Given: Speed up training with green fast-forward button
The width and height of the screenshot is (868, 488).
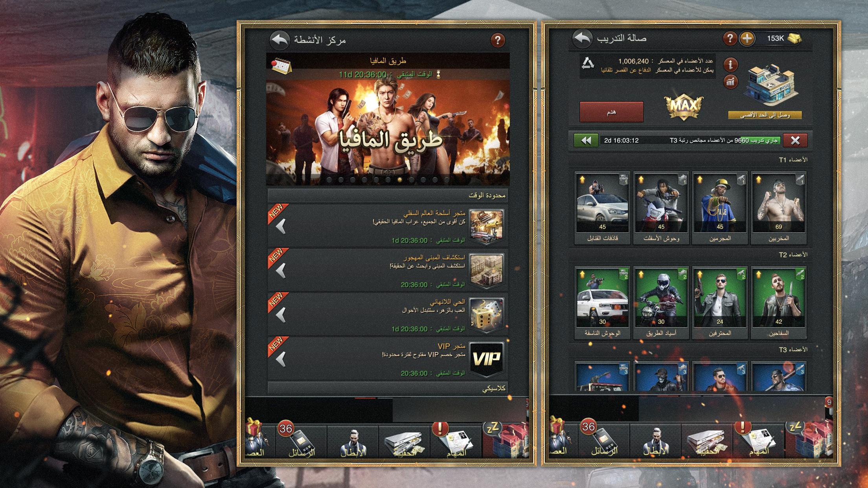Looking at the screenshot, I should click(x=586, y=140).
